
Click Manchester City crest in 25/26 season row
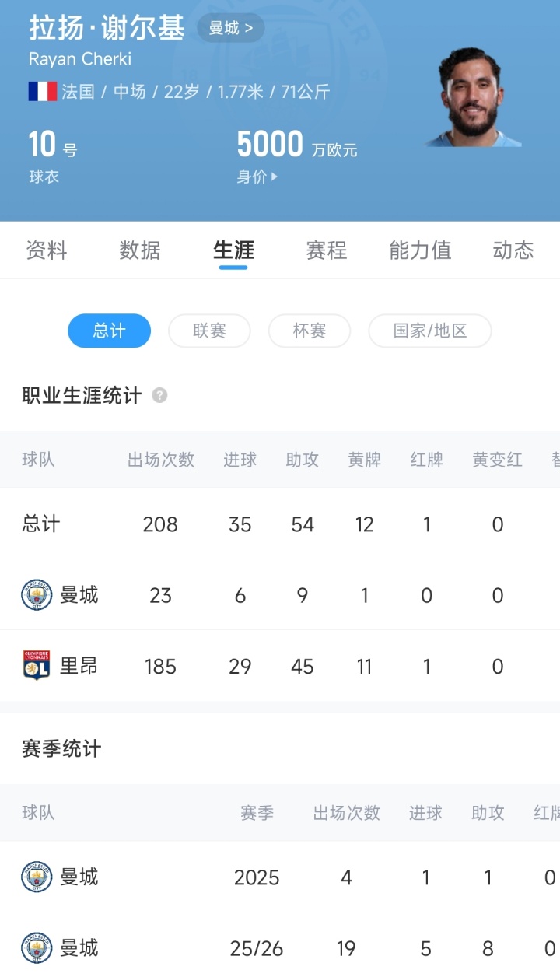click(37, 948)
